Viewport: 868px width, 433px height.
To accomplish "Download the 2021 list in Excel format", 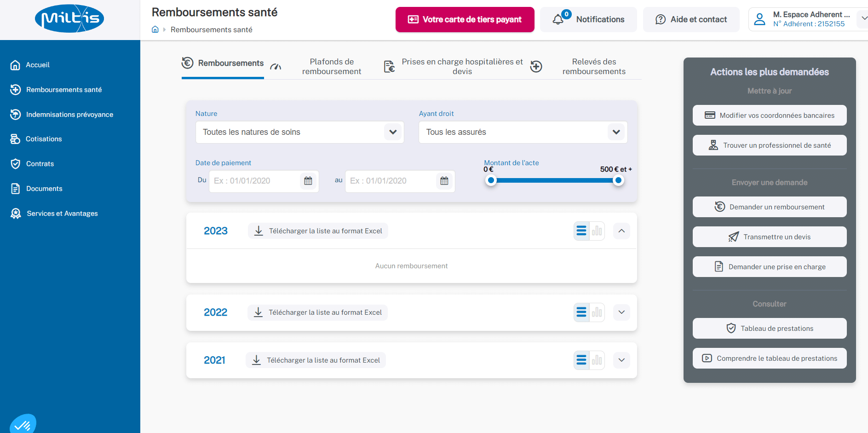I will pyautogui.click(x=316, y=360).
